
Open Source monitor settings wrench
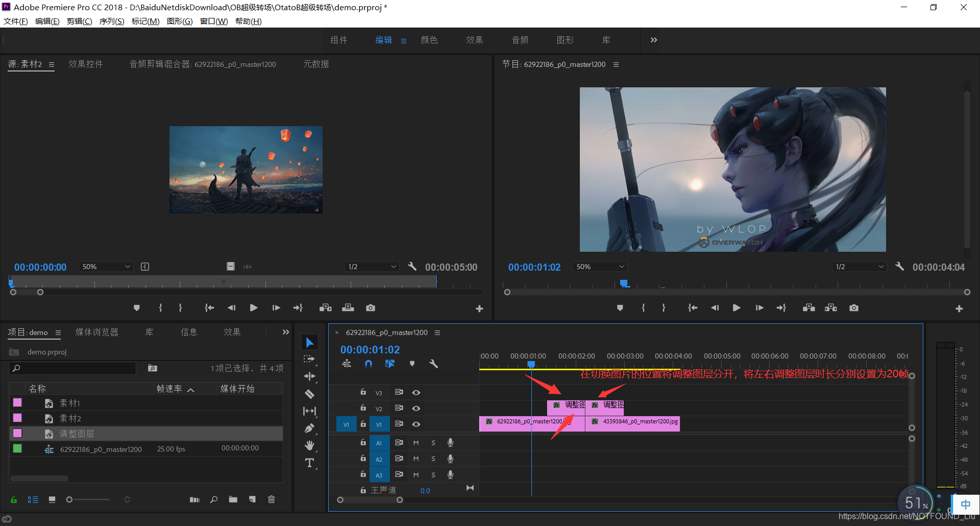pyautogui.click(x=412, y=267)
